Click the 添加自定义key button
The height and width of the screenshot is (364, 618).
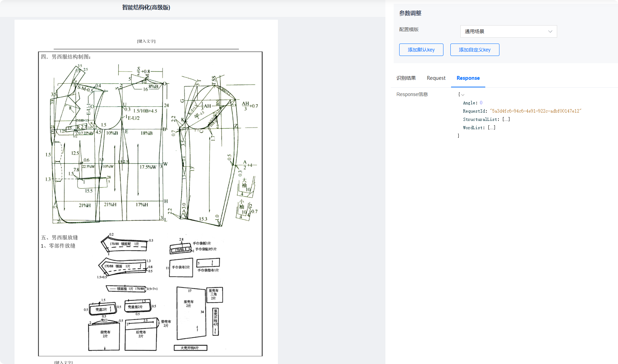coord(475,50)
